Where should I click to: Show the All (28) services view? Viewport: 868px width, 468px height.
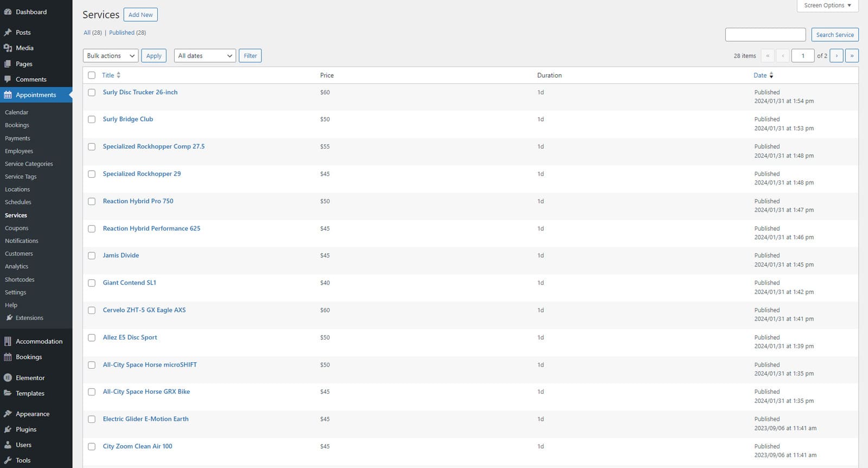(93, 33)
